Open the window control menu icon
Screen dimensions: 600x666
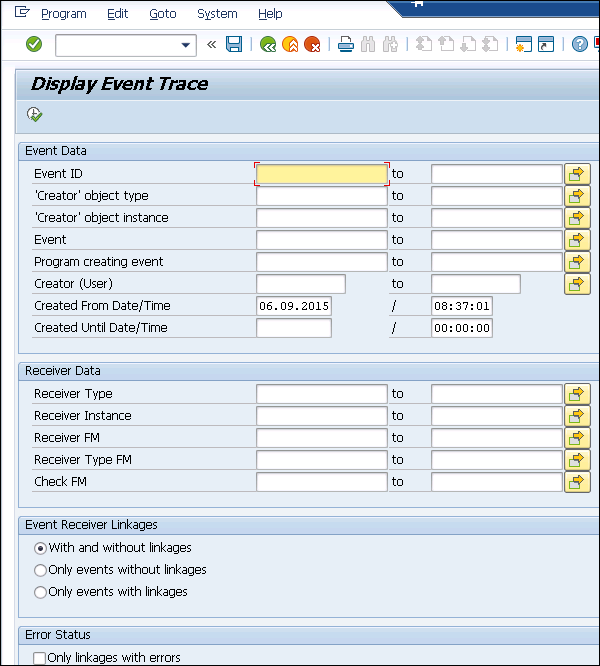(22, 12)
